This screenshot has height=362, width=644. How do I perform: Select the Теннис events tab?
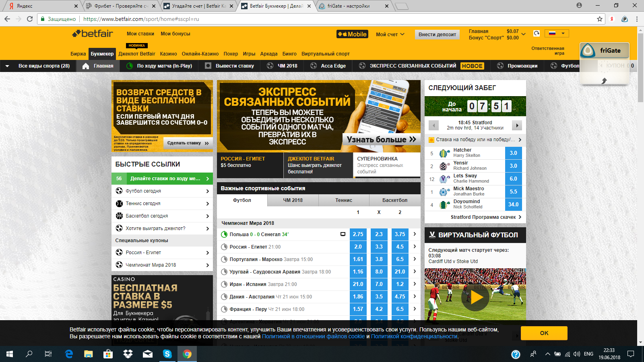click(x=344, y=200)
